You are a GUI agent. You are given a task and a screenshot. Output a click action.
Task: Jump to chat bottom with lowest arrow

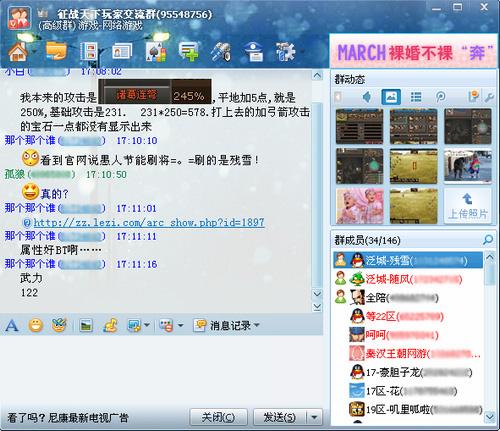[x=317, y=306]
